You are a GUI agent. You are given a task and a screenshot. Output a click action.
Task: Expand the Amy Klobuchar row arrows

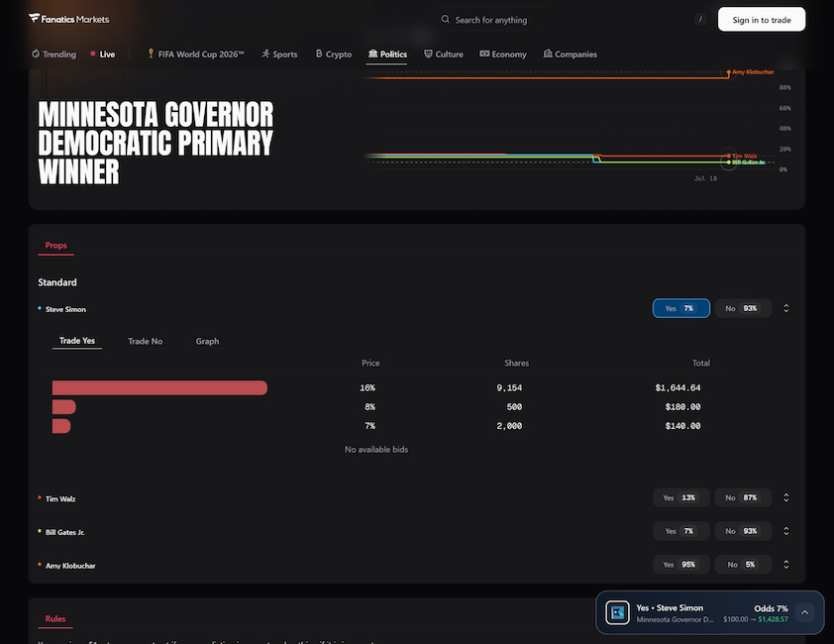[x=786, y=564]
